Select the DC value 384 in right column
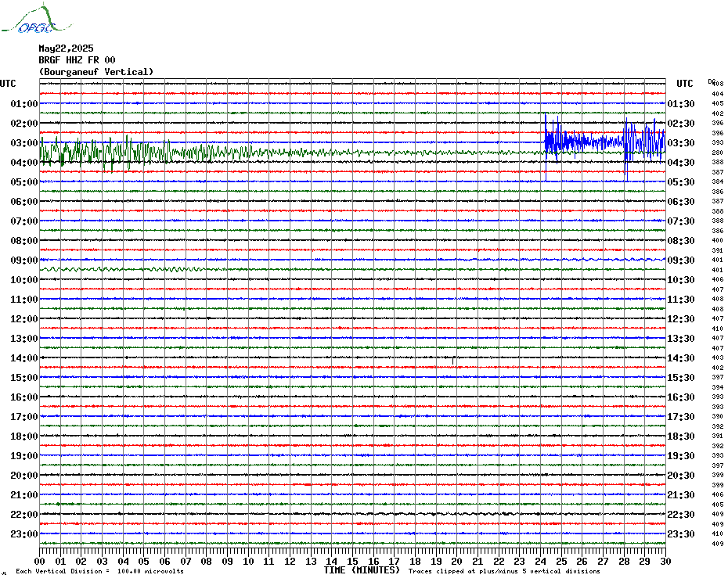The image size is (728, 582). [x=718, y=181]
